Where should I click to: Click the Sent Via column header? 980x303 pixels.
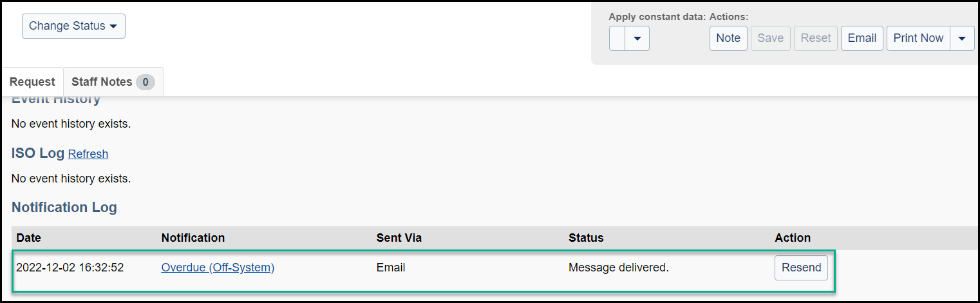coord(399,238)
